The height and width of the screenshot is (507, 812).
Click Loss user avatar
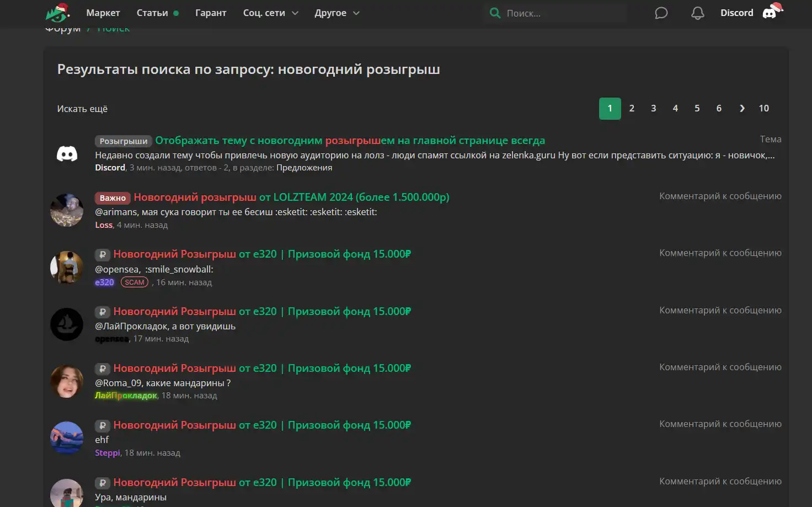pyautogui.click(x=67, y=210)
